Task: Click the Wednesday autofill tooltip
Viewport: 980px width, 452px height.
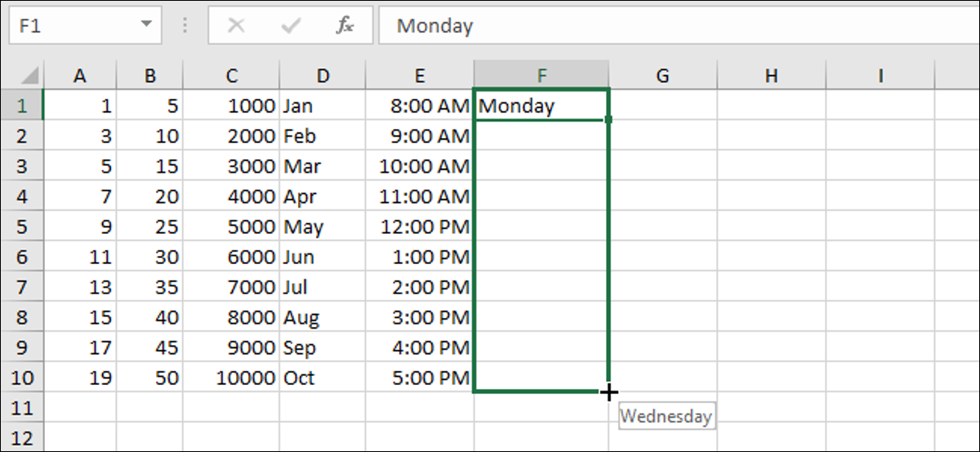Action: [x=666, y=416]
